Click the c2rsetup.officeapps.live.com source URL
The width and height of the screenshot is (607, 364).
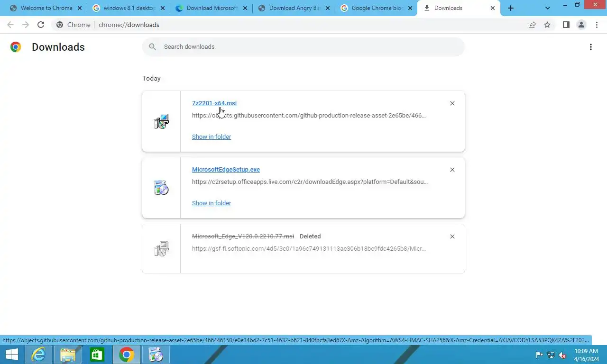click(x=310, y=182)
